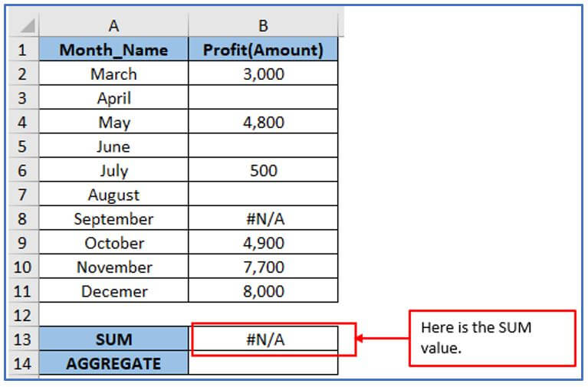
Task: Click the select-all triangle corner icon
Action: [27, 26]
